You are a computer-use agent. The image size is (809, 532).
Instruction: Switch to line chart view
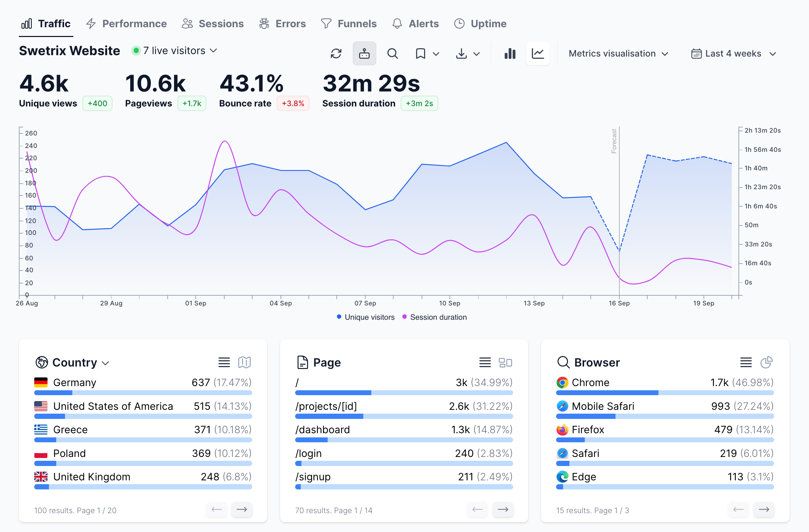pyautogui.click(x=538, y=54)
